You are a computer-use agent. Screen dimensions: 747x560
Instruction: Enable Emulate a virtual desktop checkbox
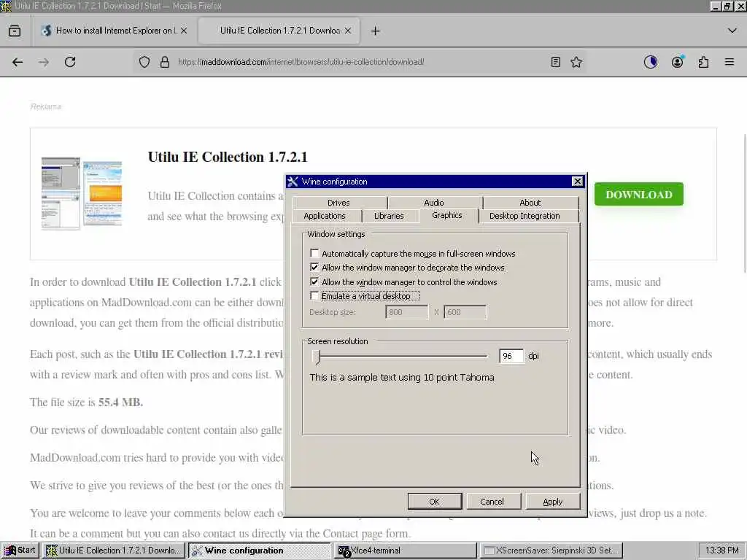coord(314,296)
